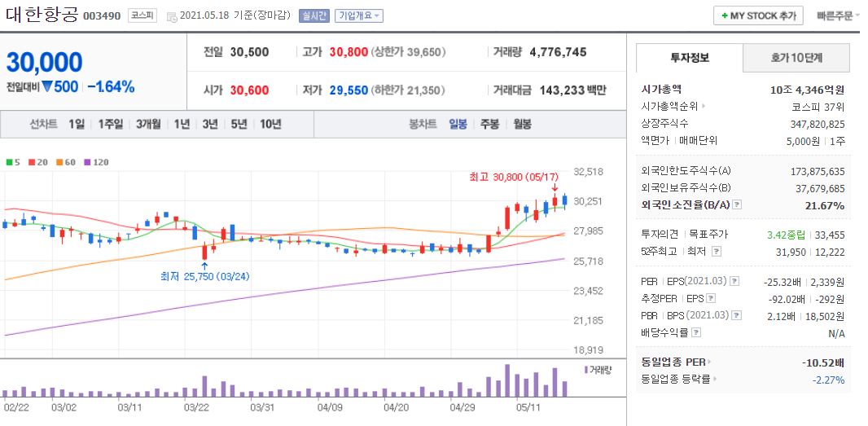
Task: Click the 동일업종 PER value -10.52배
Action: 823,362
